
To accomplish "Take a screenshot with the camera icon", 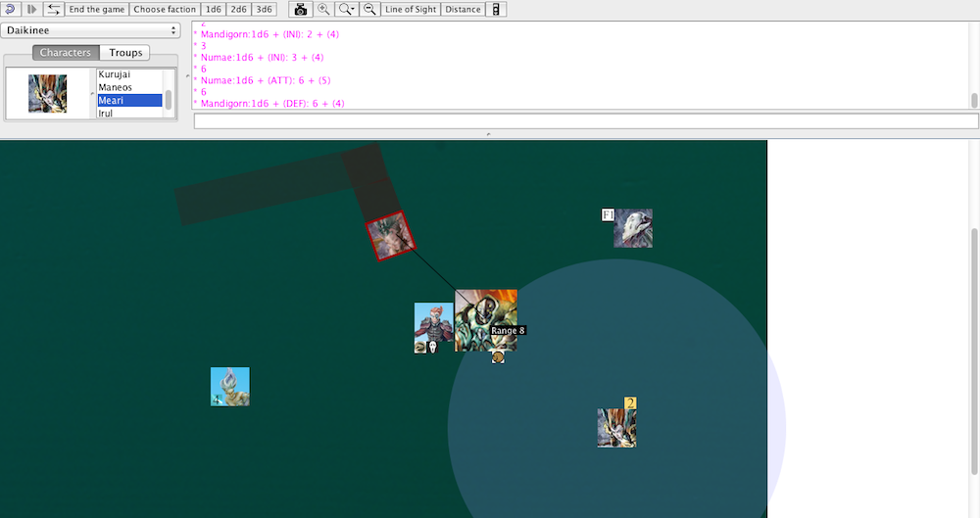I will coord(300,9).
